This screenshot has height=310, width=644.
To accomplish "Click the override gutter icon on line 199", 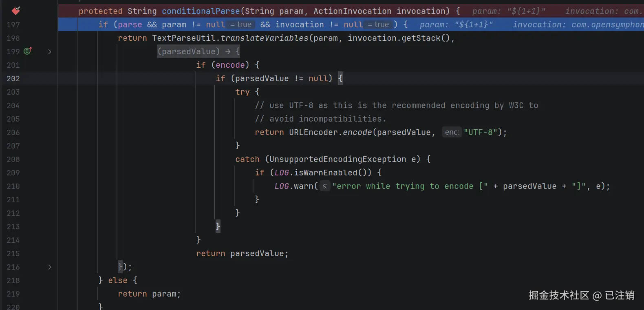I will [28, 51].
